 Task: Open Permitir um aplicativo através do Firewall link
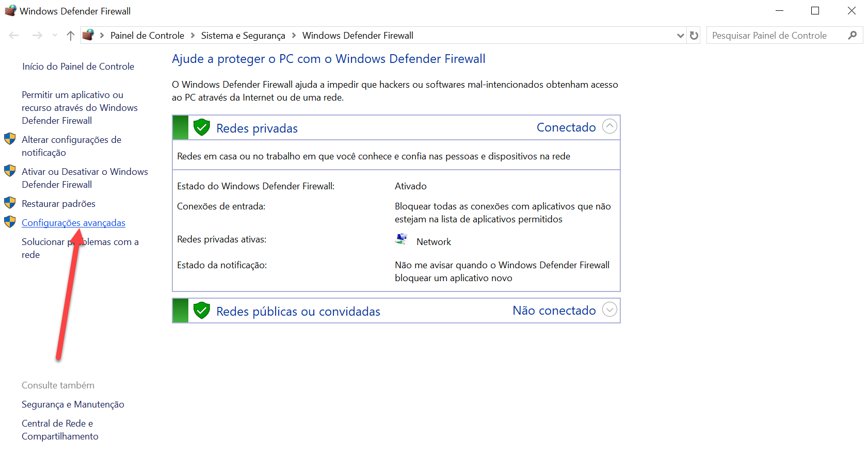click(79, 108)
